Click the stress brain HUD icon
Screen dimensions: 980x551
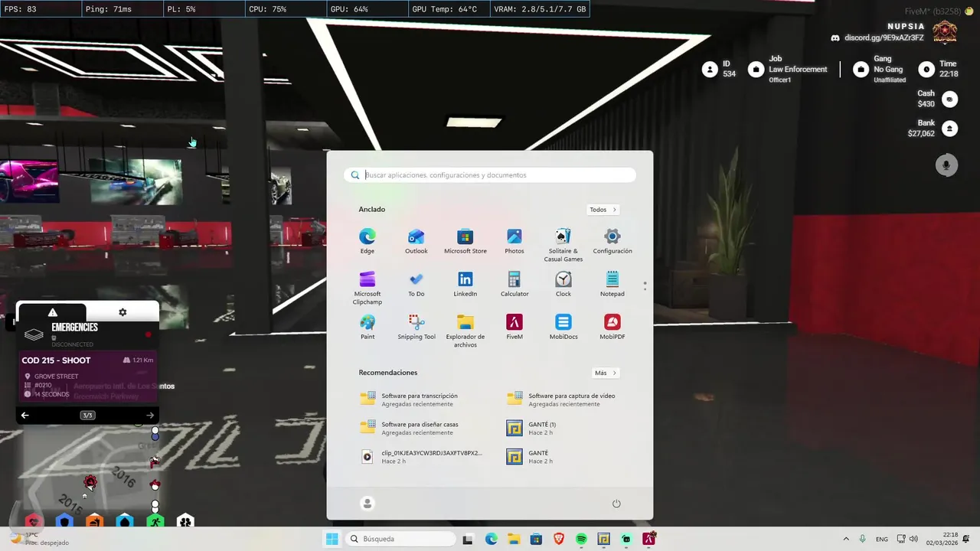tap(185, 522)
